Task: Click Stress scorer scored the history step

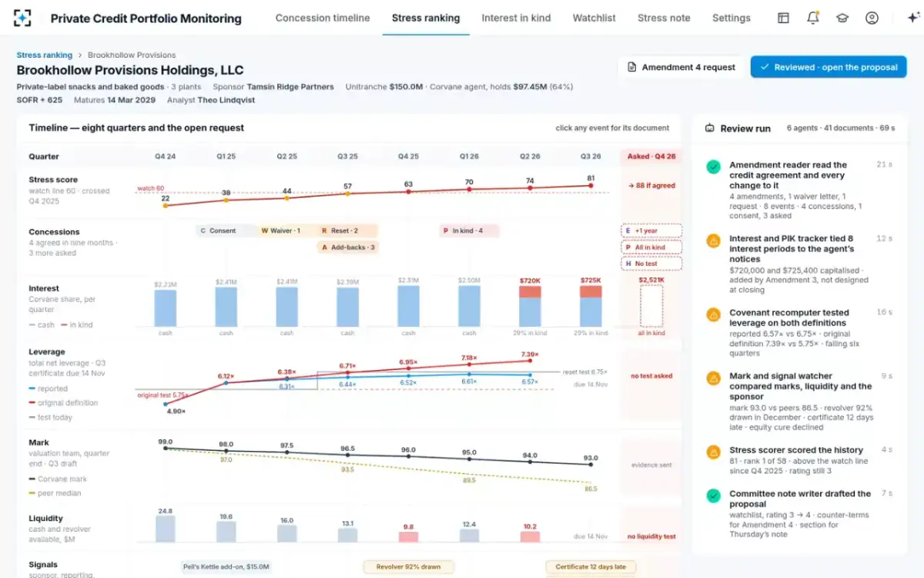Action: (796, 450)
